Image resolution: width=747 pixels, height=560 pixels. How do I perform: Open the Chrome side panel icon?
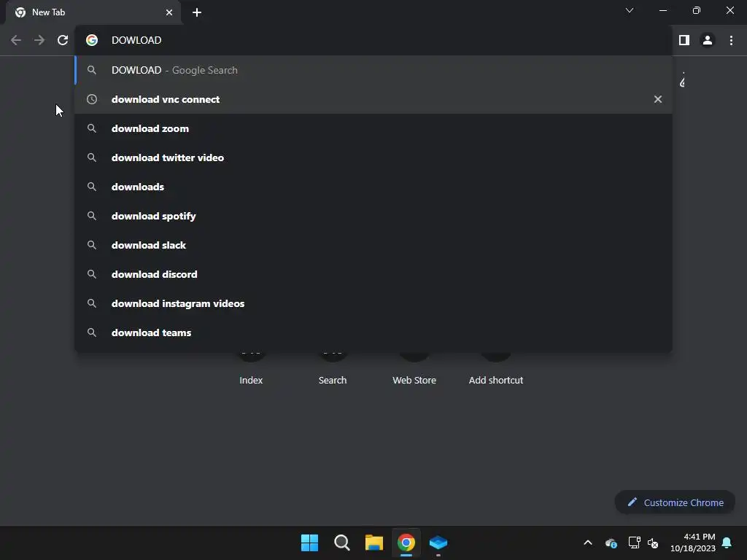684,40
